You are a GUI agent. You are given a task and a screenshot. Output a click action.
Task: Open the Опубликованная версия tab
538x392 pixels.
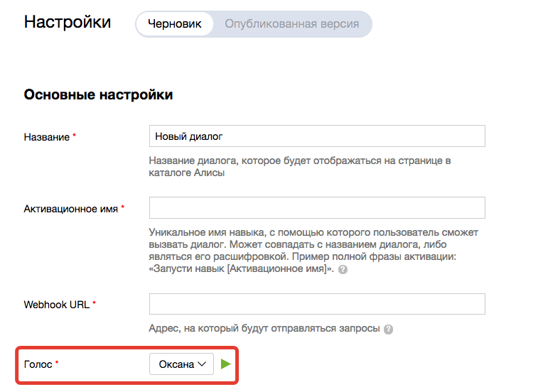291,23
